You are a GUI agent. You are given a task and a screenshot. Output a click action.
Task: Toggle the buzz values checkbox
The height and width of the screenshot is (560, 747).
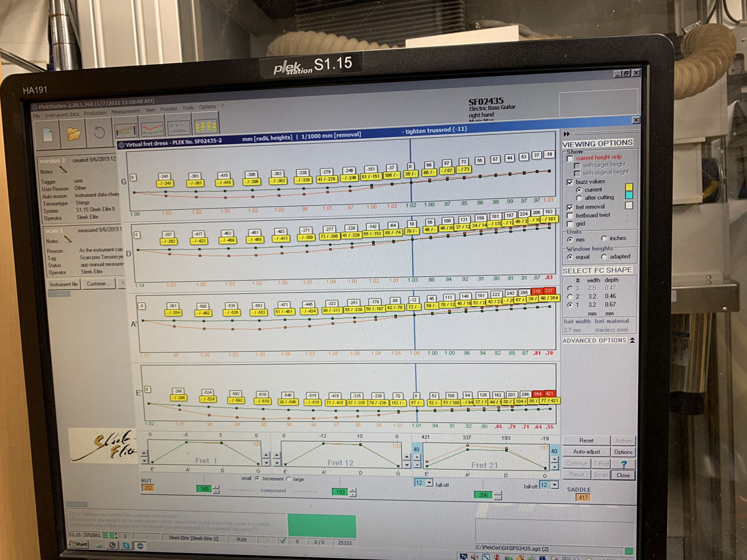(x=570, y=182)
